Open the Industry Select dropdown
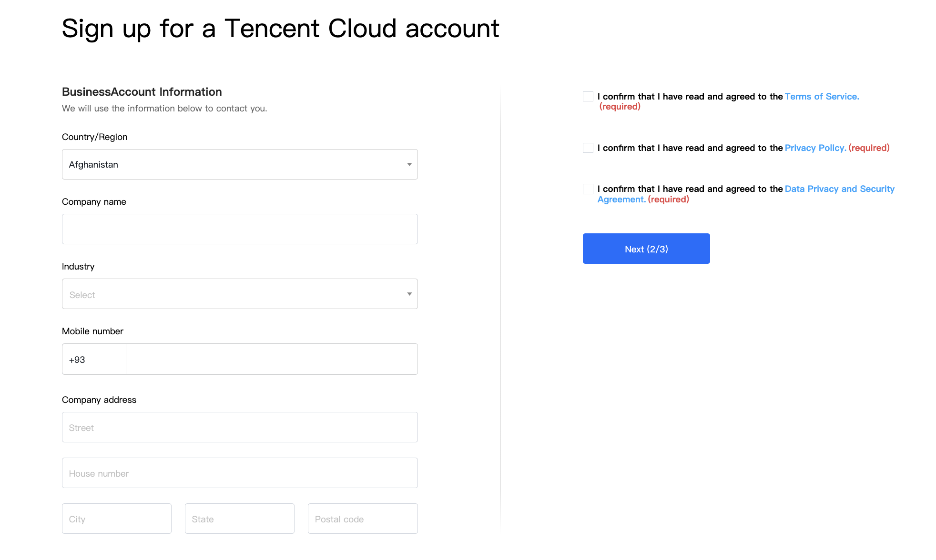936x560 pixels. click(240, 294)
